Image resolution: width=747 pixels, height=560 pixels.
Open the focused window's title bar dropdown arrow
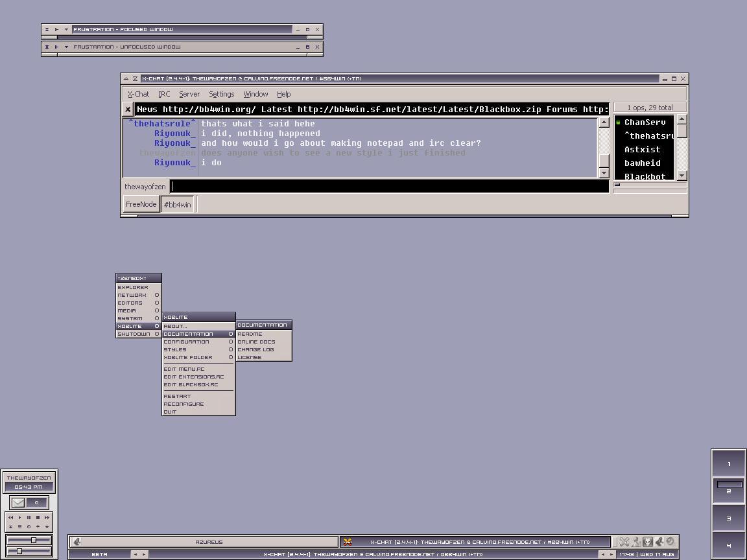click(x=66, y=30)
